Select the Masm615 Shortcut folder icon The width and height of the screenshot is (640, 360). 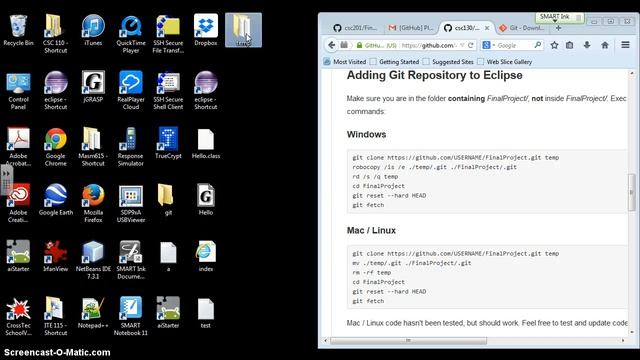pos(93,147)
